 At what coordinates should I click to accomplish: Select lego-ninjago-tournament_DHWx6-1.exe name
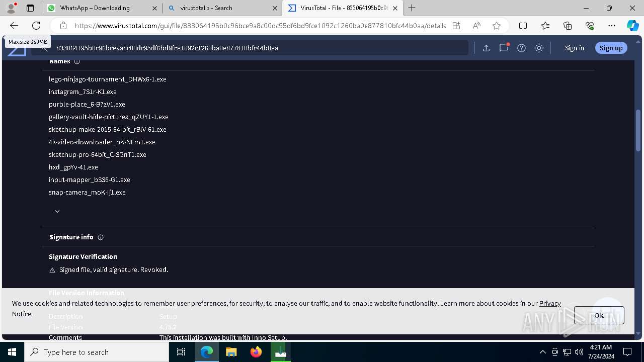(108, 79)
